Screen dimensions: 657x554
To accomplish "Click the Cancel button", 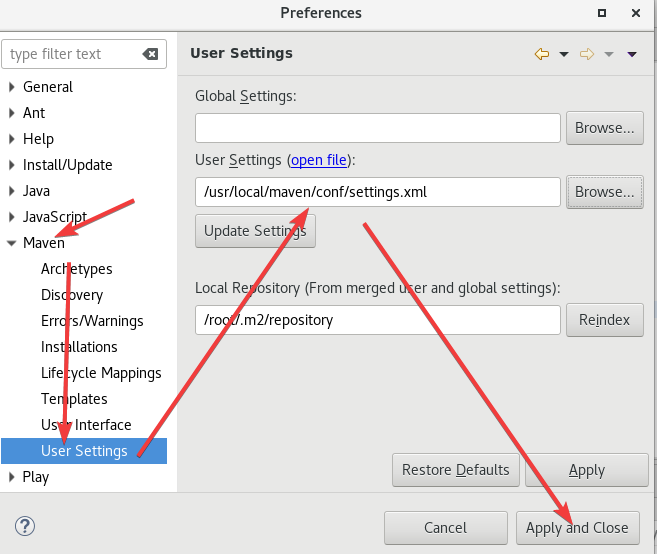I will point(446,528).
